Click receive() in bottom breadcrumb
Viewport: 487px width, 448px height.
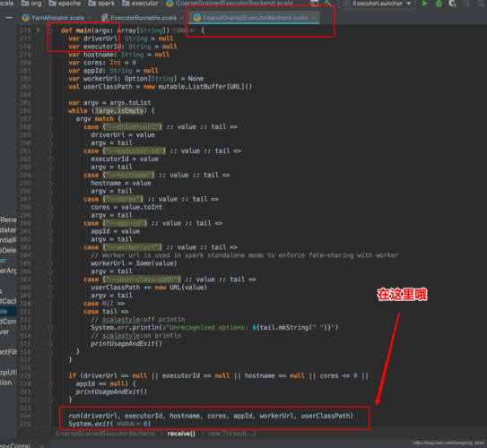coord(181,434)
